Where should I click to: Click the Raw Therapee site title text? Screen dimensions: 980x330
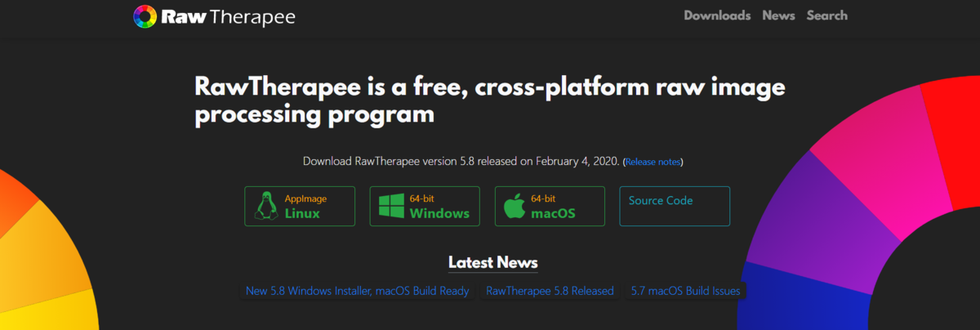tap(228, 16)
